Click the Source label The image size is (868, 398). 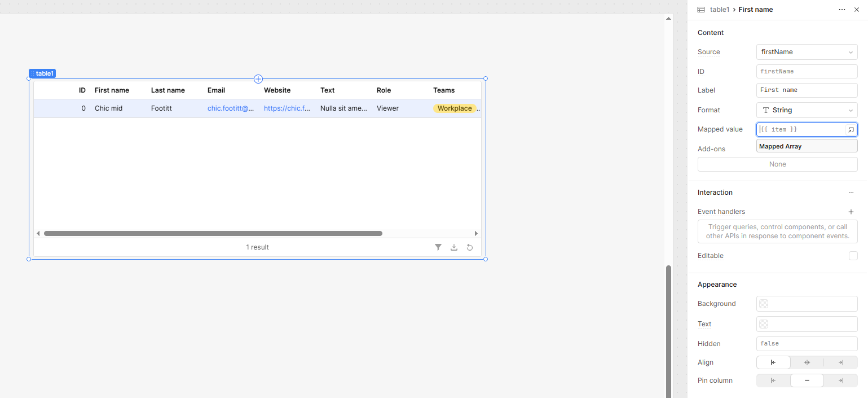pyautogui.click(x=709, y=52)
